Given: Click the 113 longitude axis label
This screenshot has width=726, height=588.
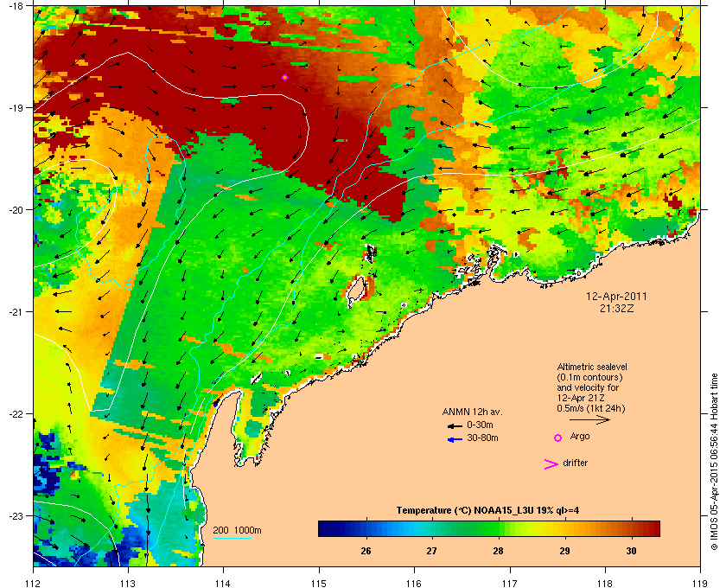Looking at the screenshot, I should pyautogui.click(x=128, y=583).
